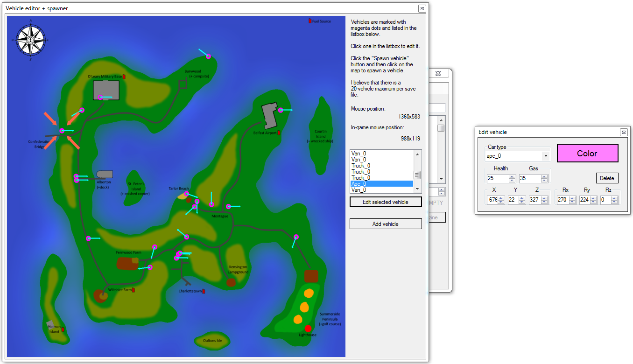
Task: Click the brown square above golf course
Action: tap(311, 276)
